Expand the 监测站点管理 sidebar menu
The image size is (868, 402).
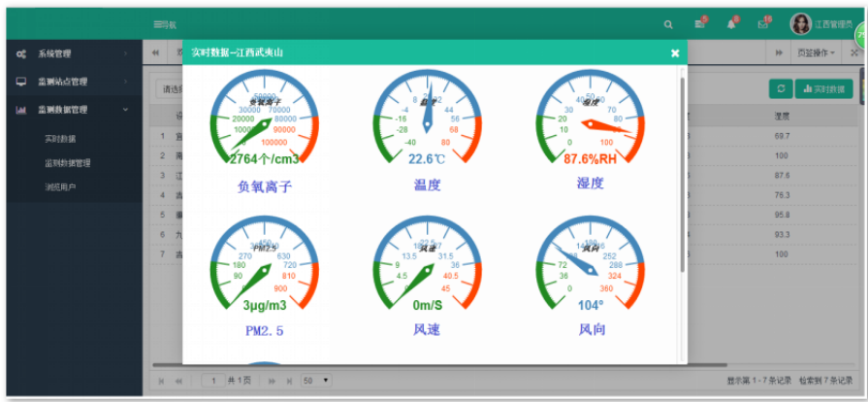click(x=70, y=82)
